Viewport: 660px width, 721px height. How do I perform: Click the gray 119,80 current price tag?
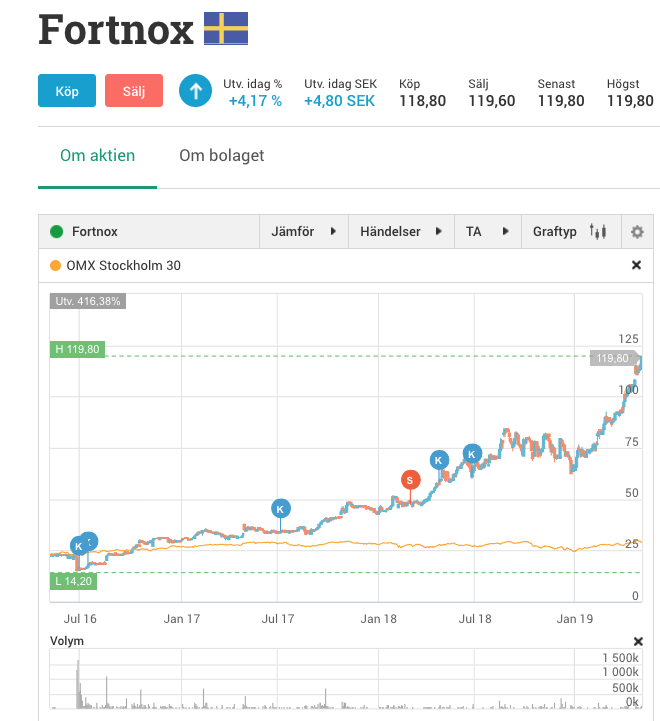click(614, 358)
